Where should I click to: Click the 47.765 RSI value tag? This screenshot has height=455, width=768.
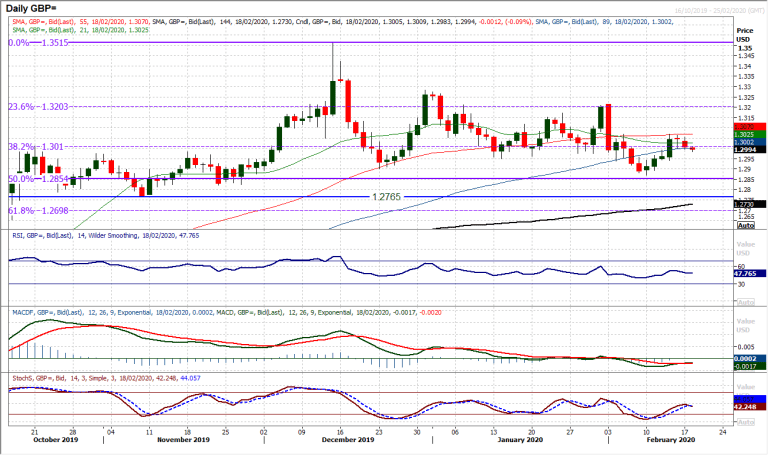point(750,274)
